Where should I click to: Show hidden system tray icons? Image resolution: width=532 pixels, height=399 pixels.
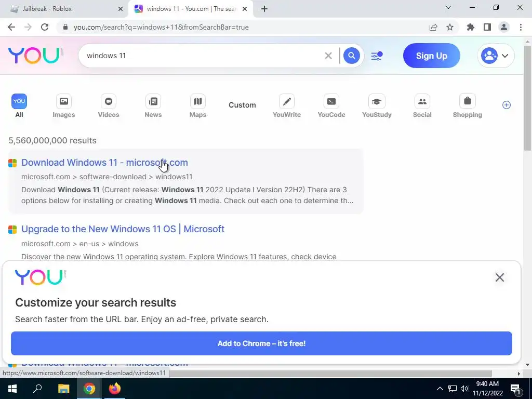click(x=440, y=389)
